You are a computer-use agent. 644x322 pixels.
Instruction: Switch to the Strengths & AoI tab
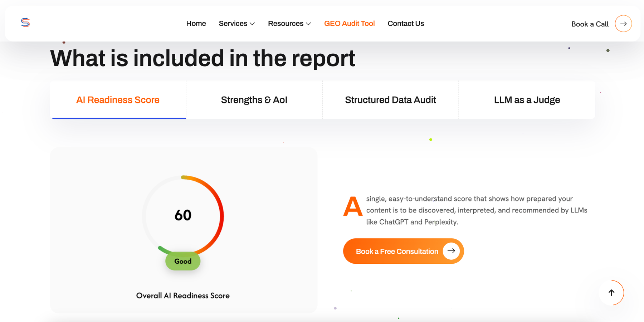coord(254,100)
